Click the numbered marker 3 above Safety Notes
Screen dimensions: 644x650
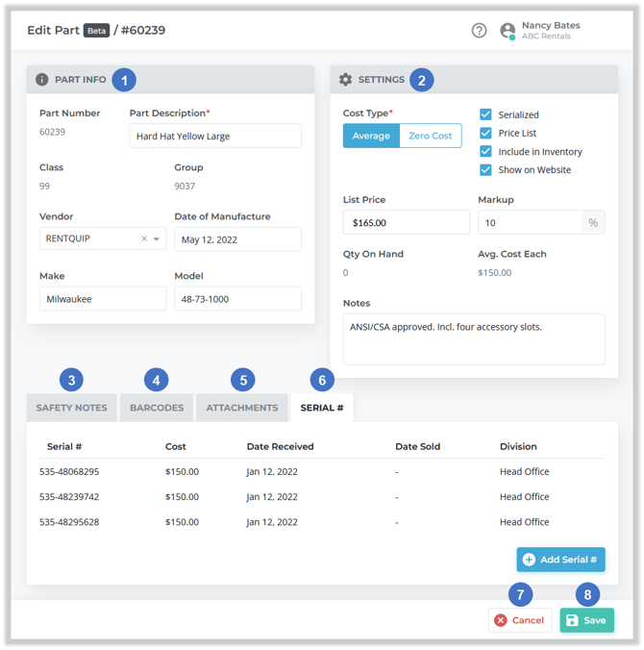(x=71, y=380)
